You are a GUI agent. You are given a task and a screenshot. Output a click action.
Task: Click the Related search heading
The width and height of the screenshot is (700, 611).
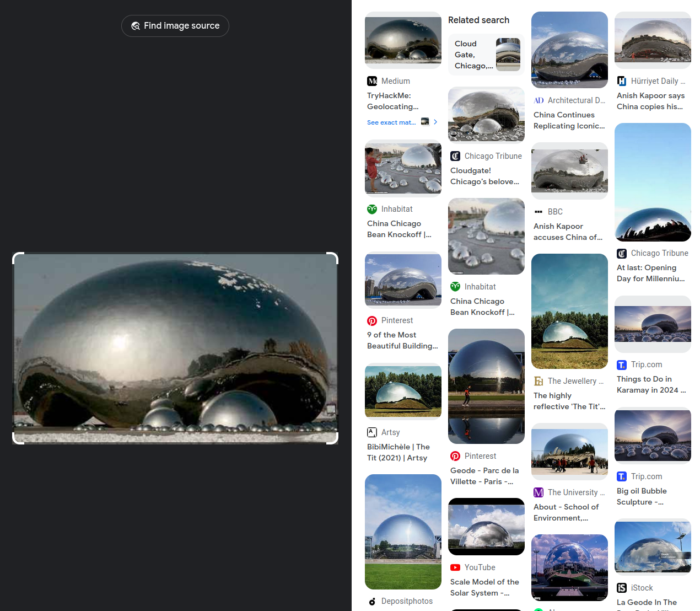point(478,20)
